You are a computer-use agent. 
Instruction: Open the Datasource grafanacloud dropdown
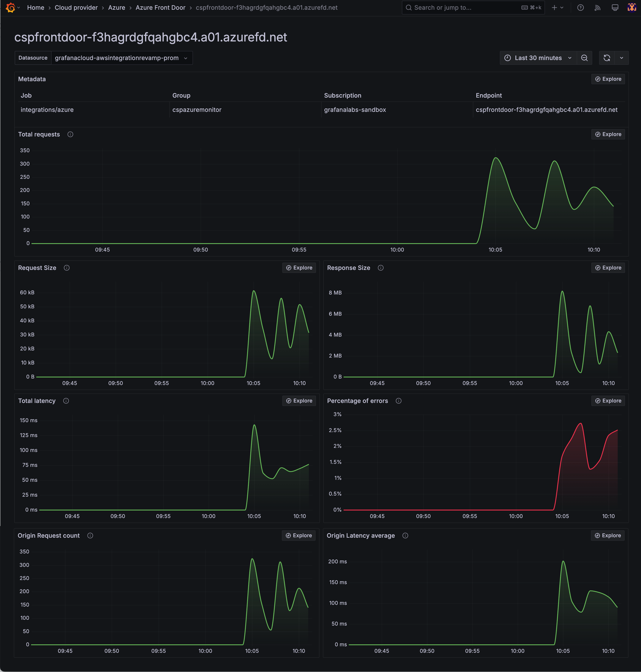coord(121,58)
